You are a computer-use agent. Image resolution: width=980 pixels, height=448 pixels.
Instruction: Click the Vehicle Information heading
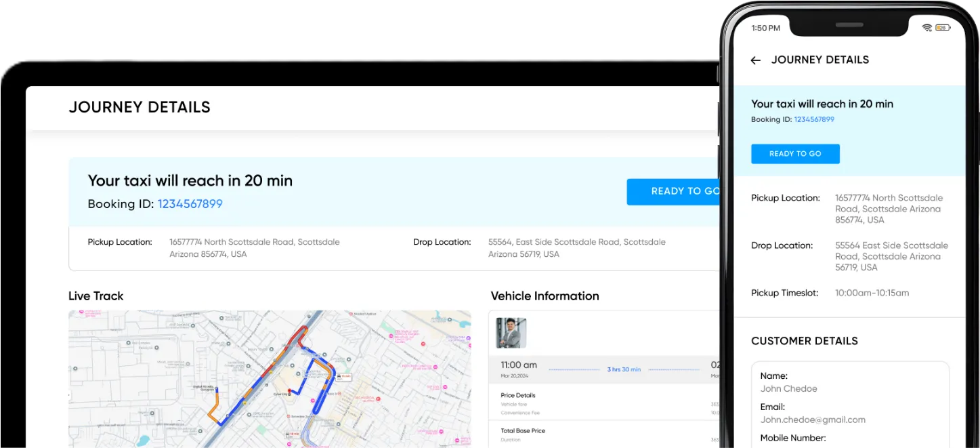pos(545,296)
